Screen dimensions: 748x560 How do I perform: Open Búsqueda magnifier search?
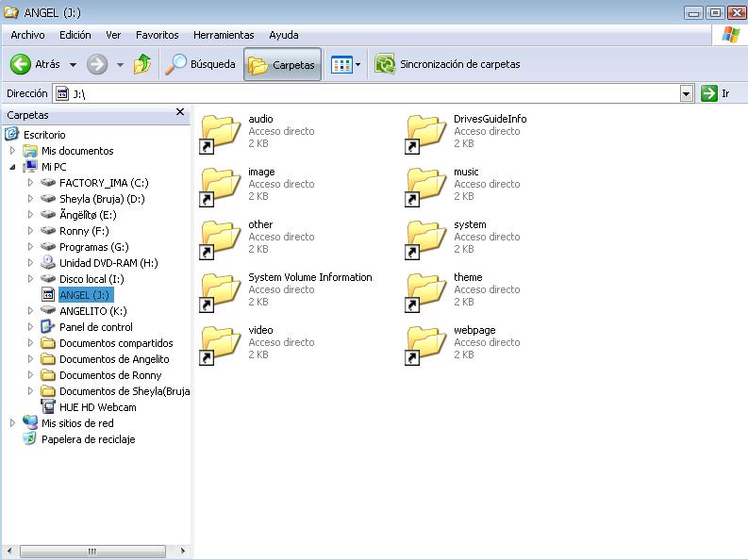click(200, 64)
